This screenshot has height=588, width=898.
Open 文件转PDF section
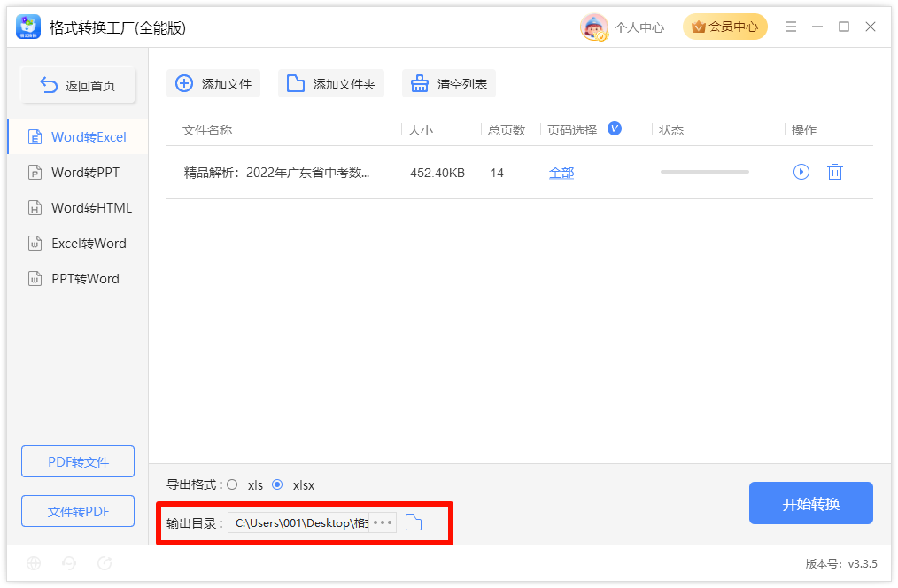tap(78, 511)
